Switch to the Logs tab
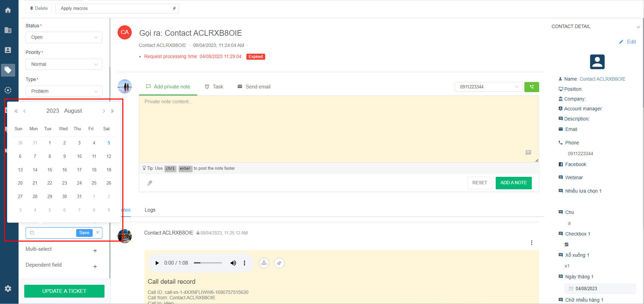The width and height of the screenshot is (644, 304). (150, 210)
